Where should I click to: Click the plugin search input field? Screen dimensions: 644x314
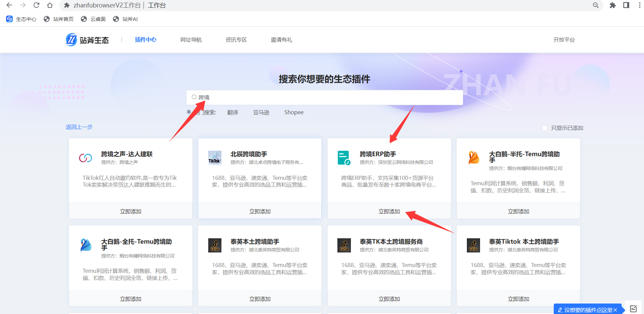click(x=325, y=97)
